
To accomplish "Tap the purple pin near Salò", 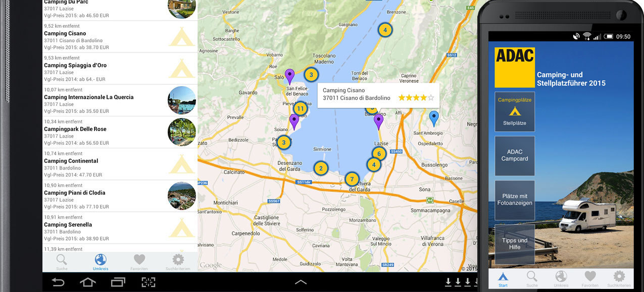I will point(289,76).
